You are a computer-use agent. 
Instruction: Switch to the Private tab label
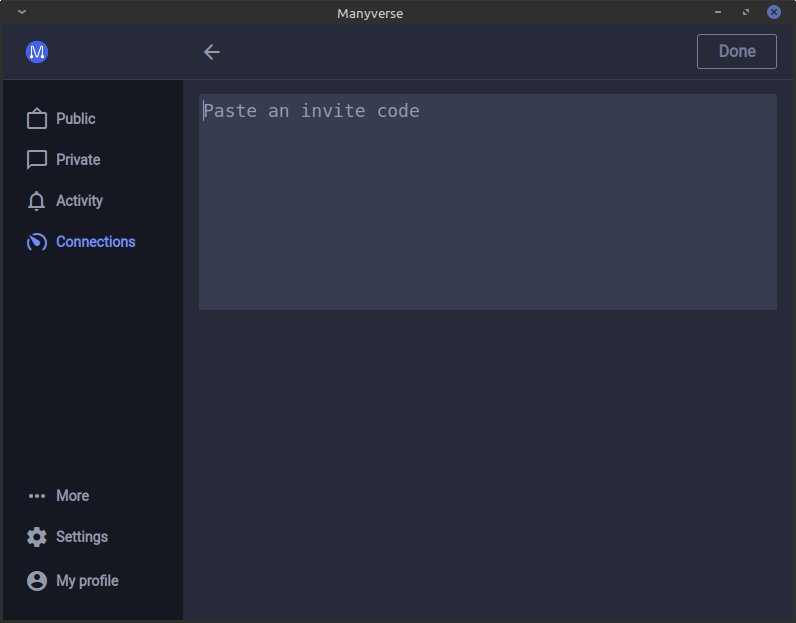pos(78,160)
